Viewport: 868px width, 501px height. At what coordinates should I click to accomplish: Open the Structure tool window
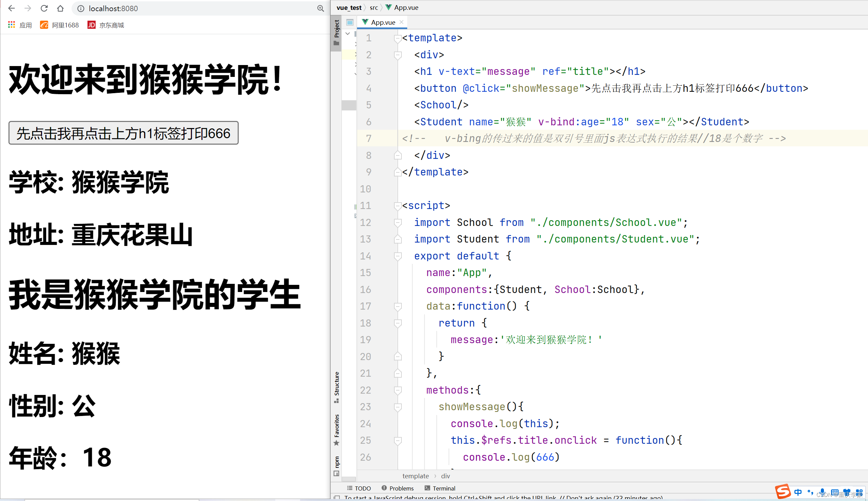336,387
